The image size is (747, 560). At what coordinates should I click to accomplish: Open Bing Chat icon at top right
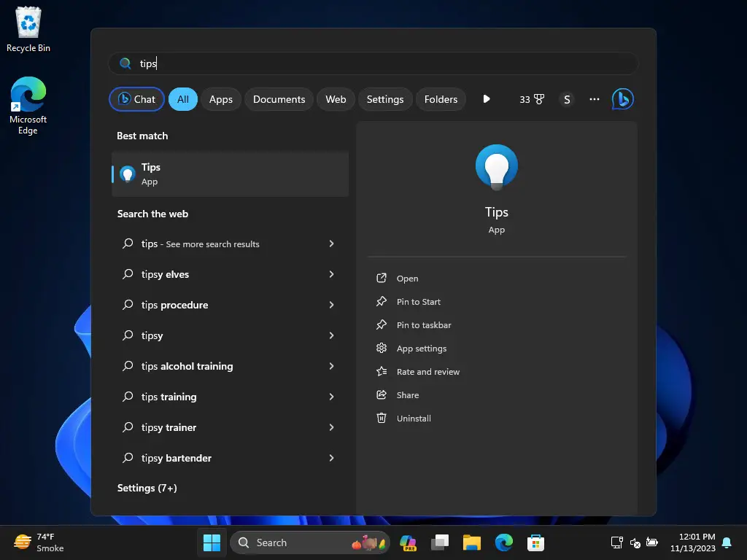coord(622,99)
